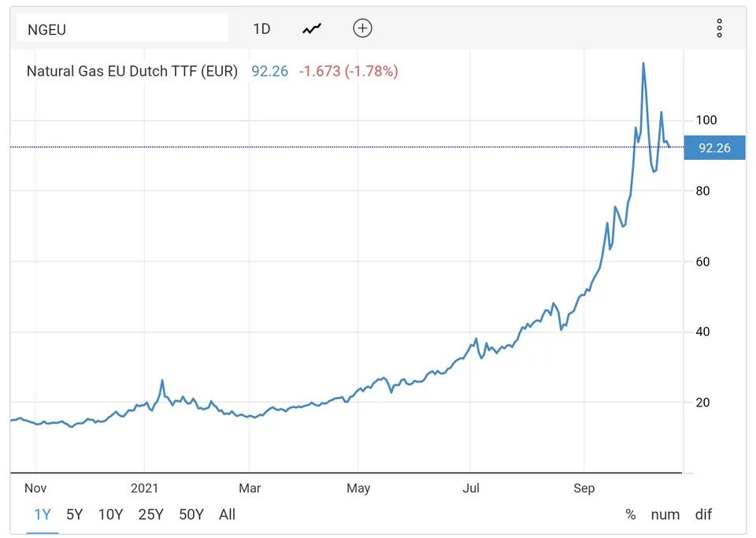Toggle percent scale mode
Viewport: 756px width, 538px height.
(x=631, y=514)
